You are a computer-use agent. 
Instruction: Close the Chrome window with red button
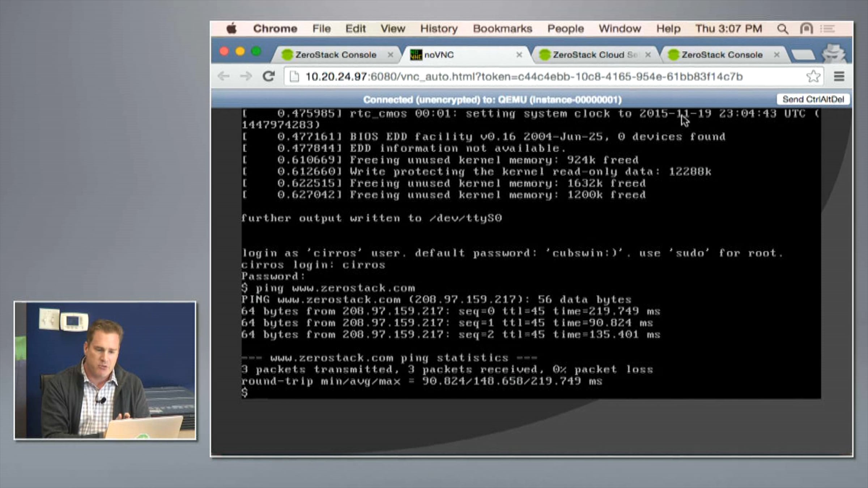point(224,51)
